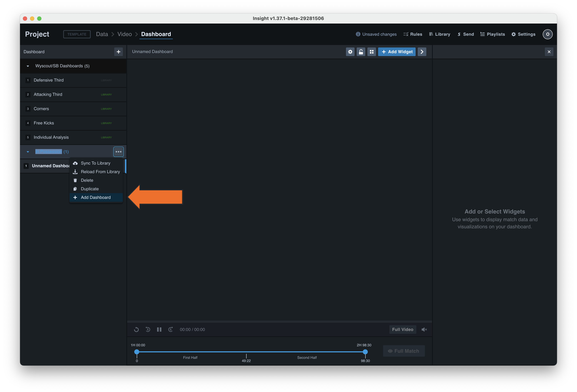Click the Full Match button

click(x=404, y=351)
